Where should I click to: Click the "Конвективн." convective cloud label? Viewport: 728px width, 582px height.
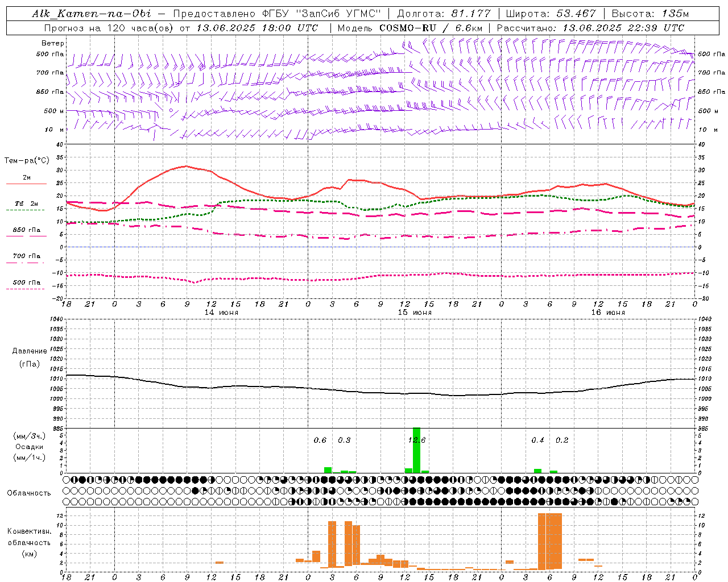point(29,531)
